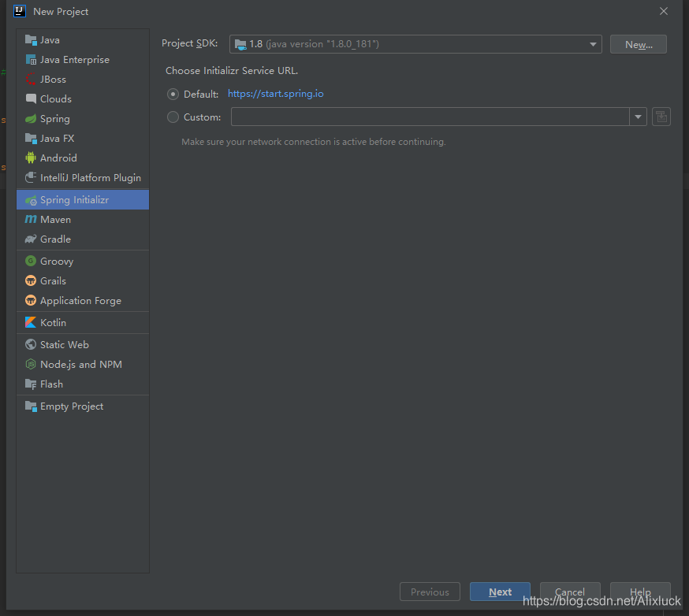This screenshot has width=689, height=616.
Task: Click the IntelliJ IDEA logo in title bar
Action: 20,11
